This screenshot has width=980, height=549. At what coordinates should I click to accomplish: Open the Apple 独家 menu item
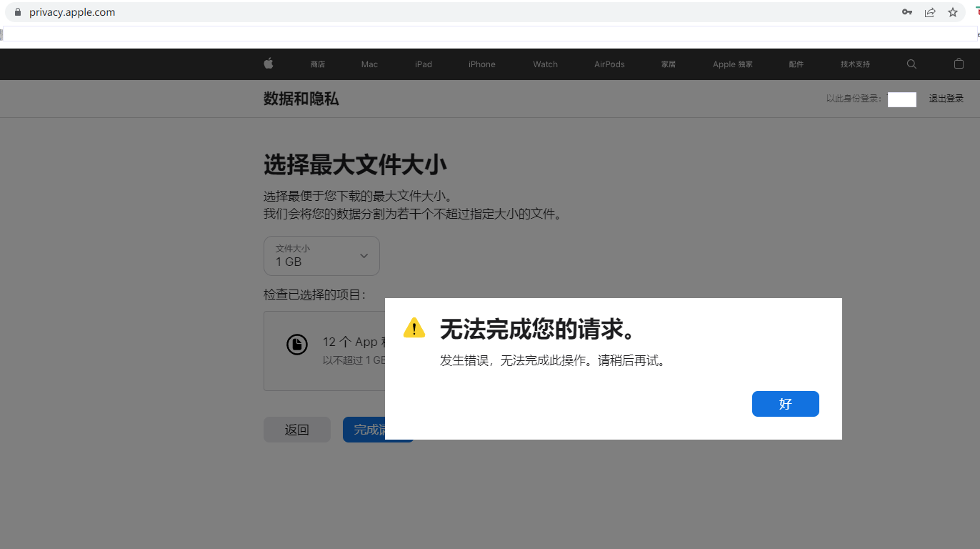733,64
